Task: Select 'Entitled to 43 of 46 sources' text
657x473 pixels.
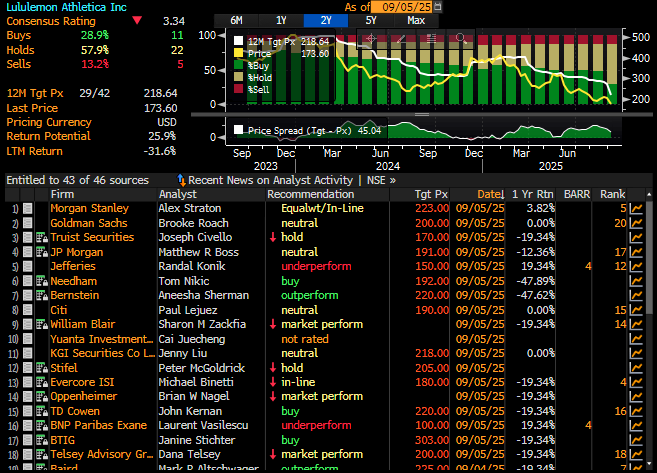Action: (78, 180)
